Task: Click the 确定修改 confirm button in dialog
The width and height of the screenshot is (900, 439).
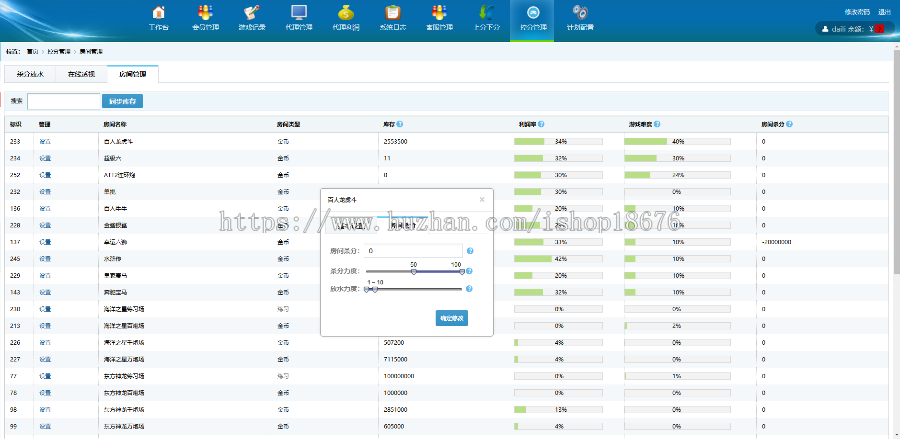Action: [x=452, y=318]
